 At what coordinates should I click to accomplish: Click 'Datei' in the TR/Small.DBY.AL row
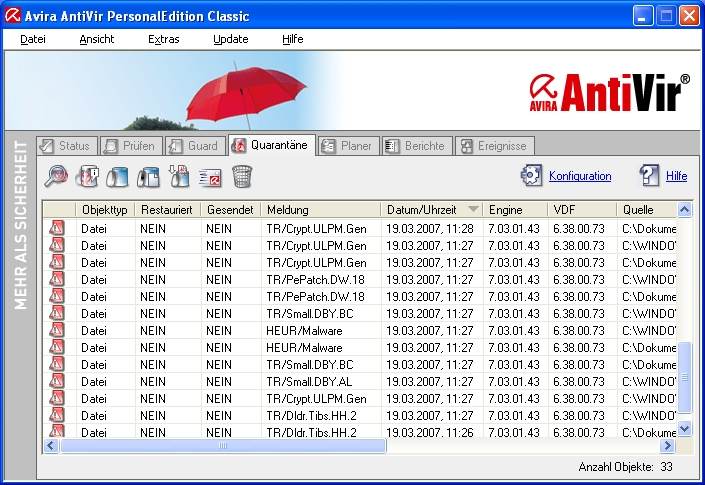coord(94,382)
